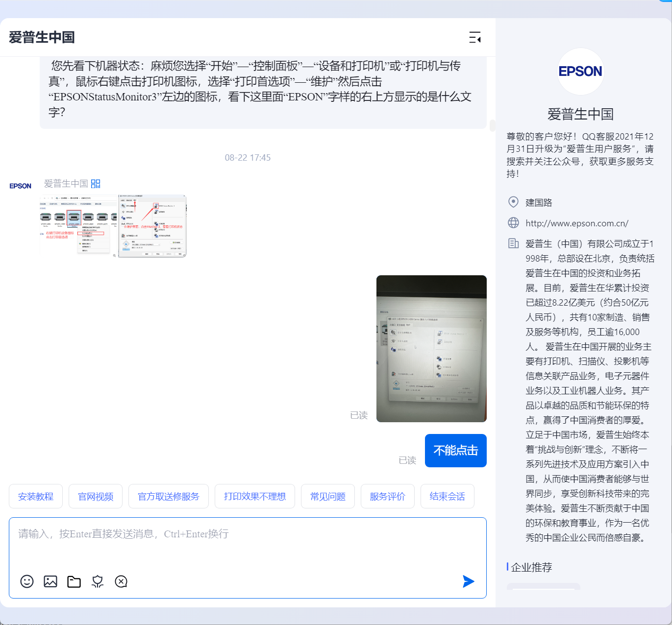672x625 pixels.
Task: Click the agent's instructions message bubble
Action: tap(263, 93)
